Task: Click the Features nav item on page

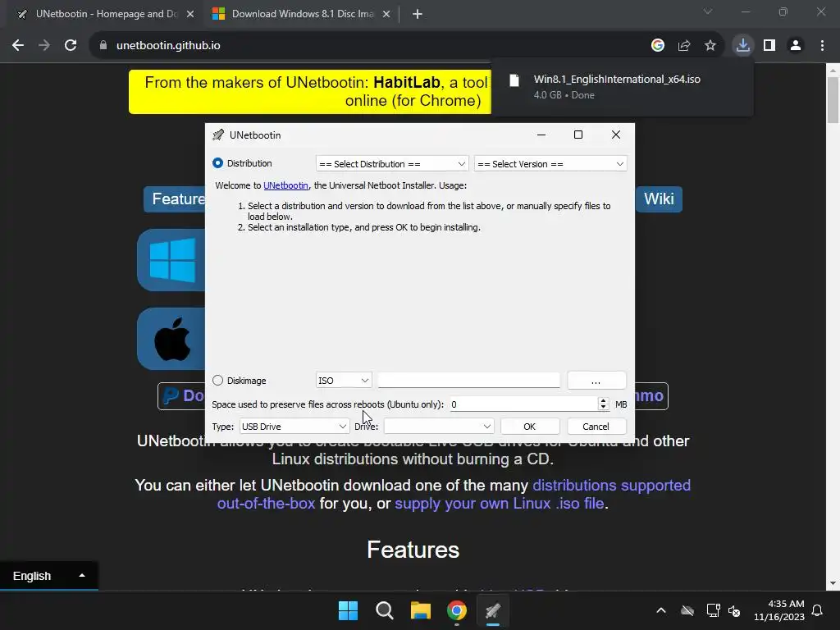Action: tap(175, 199)
